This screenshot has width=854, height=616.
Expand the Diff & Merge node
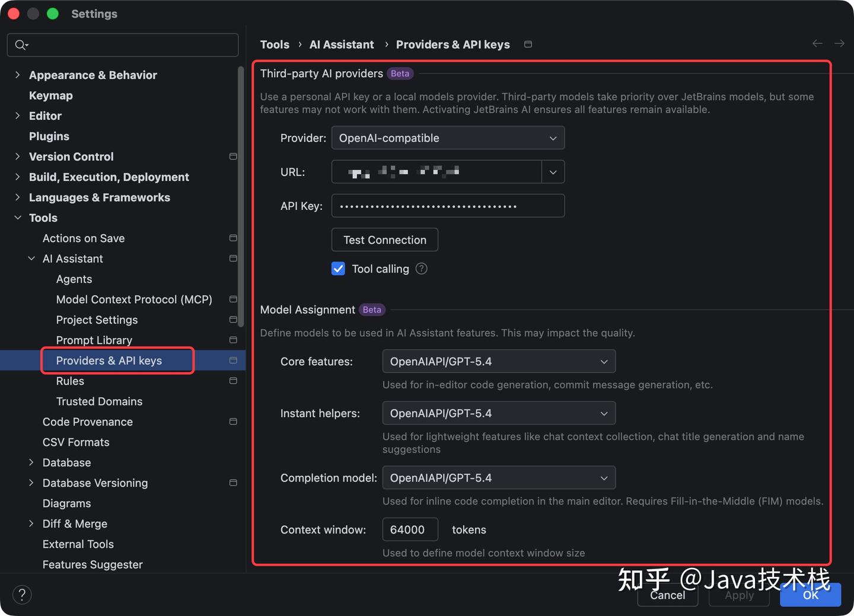[x=31, y=524]
